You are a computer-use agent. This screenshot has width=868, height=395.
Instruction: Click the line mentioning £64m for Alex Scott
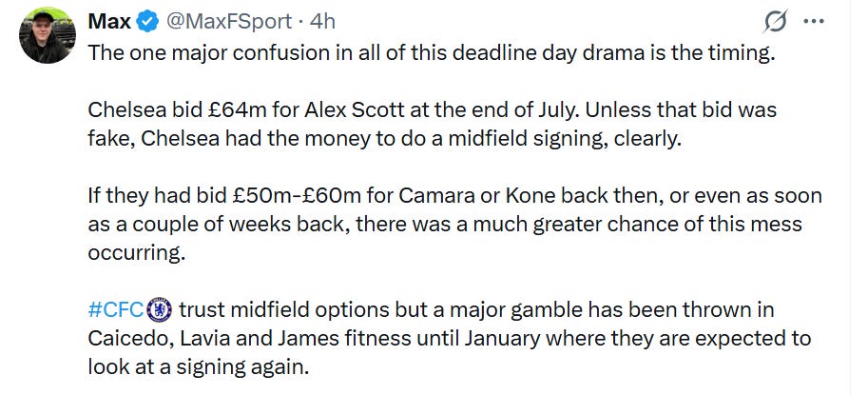tap(432, 109)
